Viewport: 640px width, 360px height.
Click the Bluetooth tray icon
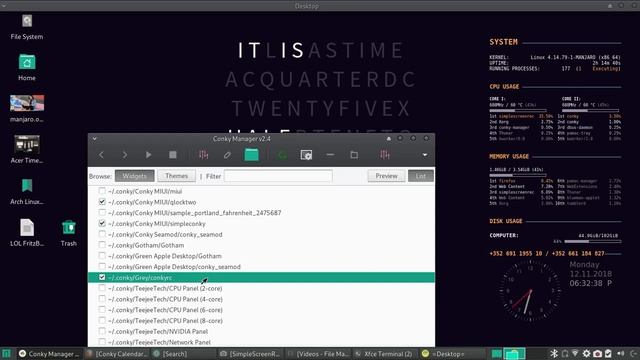point(554,353)
